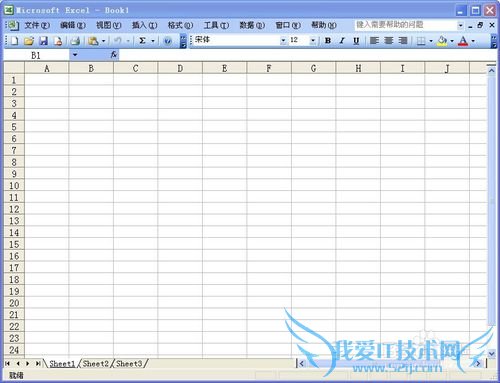Click the Undo arrow icon
Screen dimensions: 500x383
[117, 41]
